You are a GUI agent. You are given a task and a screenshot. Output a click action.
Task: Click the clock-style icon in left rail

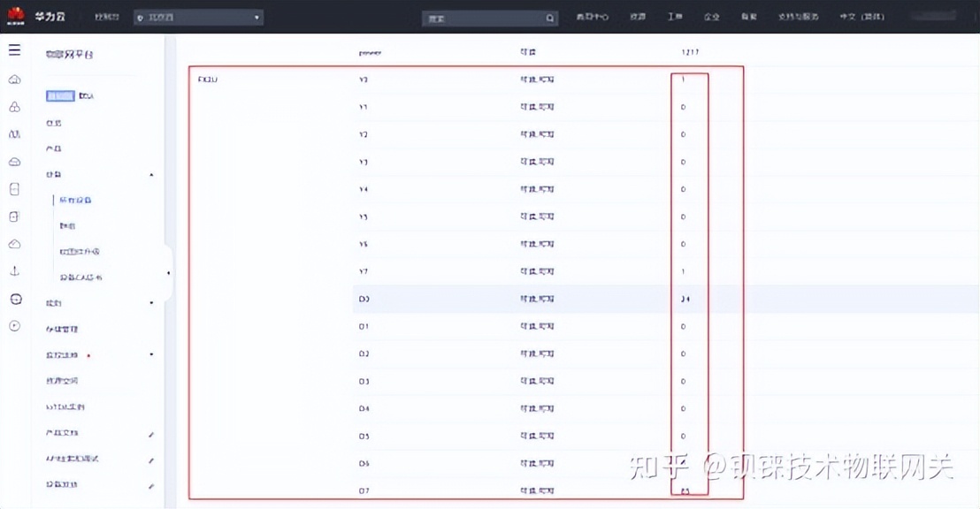coord(13,325)
